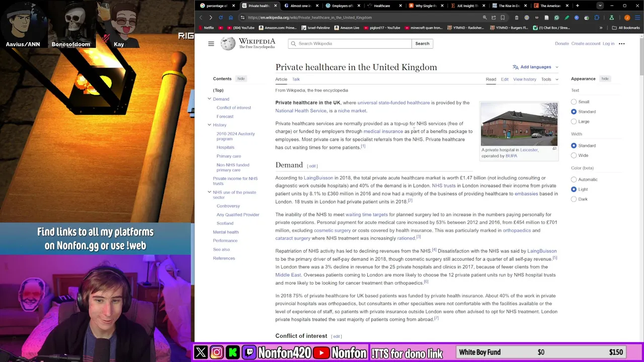Close the 'Private healthcare' browser tab
Image resolution: width=644 pixels, height=362 pixels.
(x=275, y=6)
